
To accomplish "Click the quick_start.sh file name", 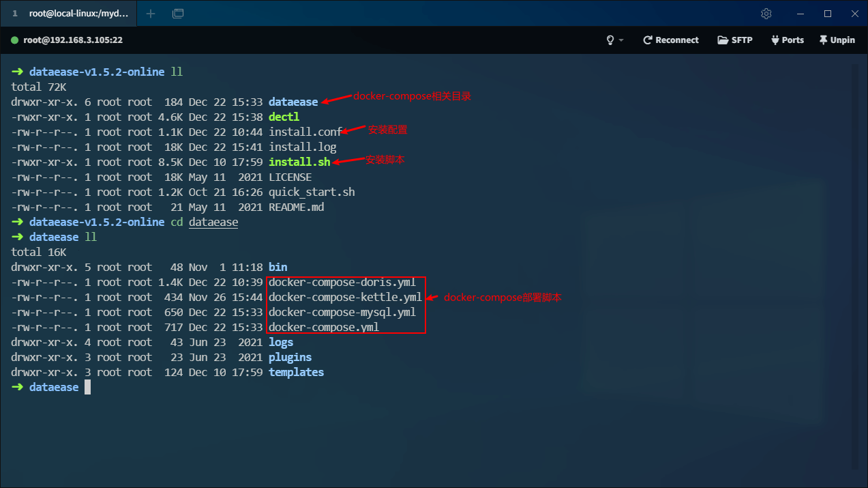I will click(312, 192).
